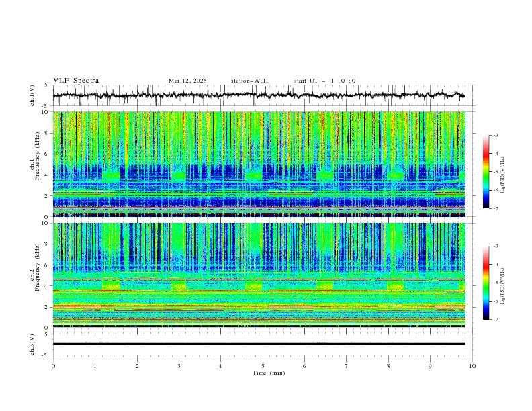The image size is (532, 411).
Task: Click the 'VLF Spectra' title text
Action: 76,81
